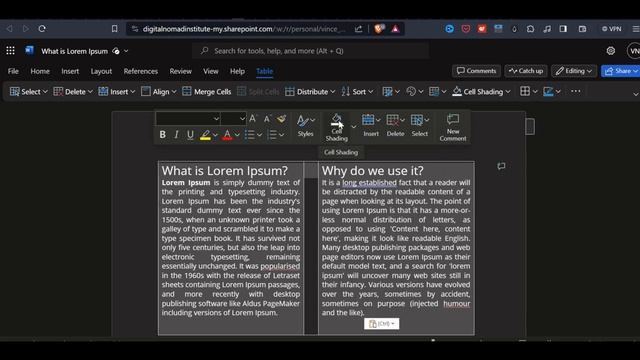Switch to the Insert ribbon tab
Screen dimensions: 640x360
pyautogui.click(x=70, y=71)
